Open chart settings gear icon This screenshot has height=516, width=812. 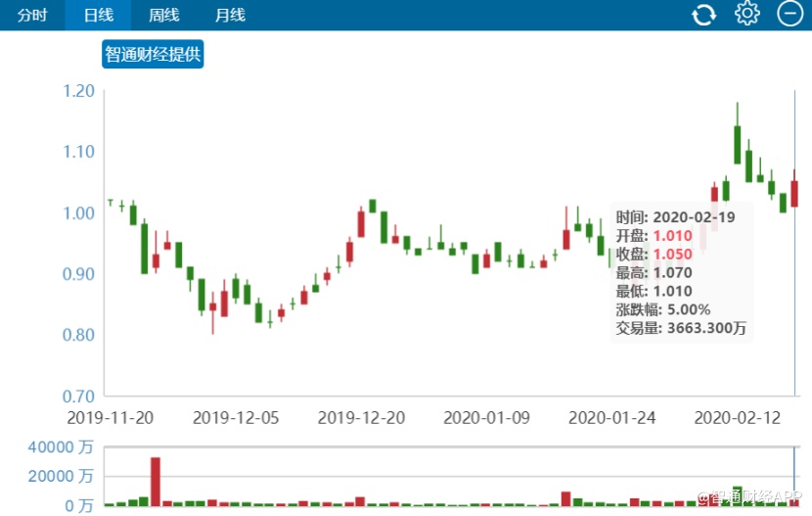[747, 14]
